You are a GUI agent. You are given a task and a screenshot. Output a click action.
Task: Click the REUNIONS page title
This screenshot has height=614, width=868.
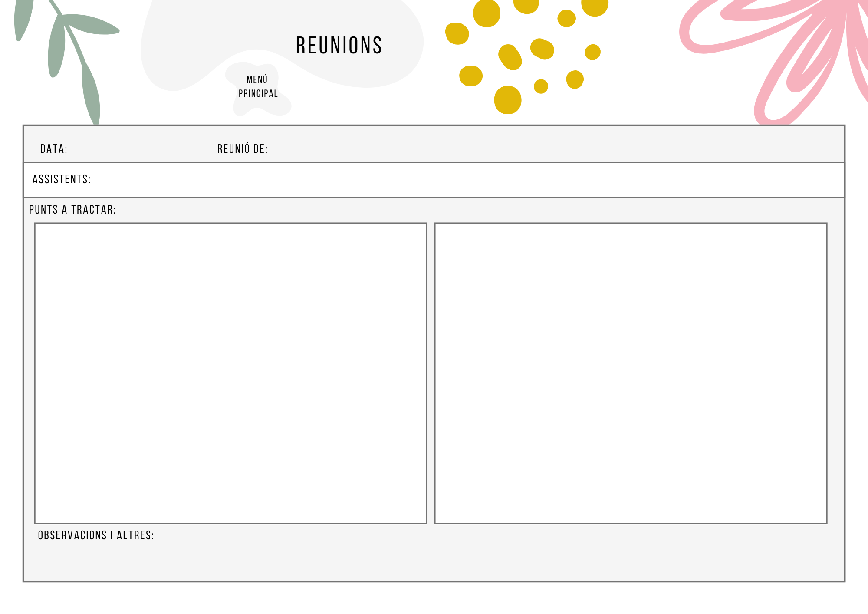[339, 46]
